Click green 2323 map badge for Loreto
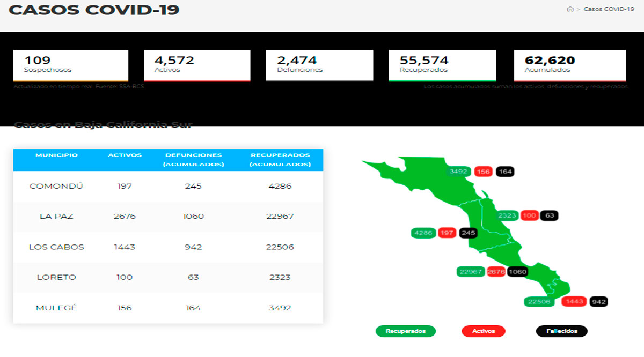The image size is (644, 357). click(507, 215)
